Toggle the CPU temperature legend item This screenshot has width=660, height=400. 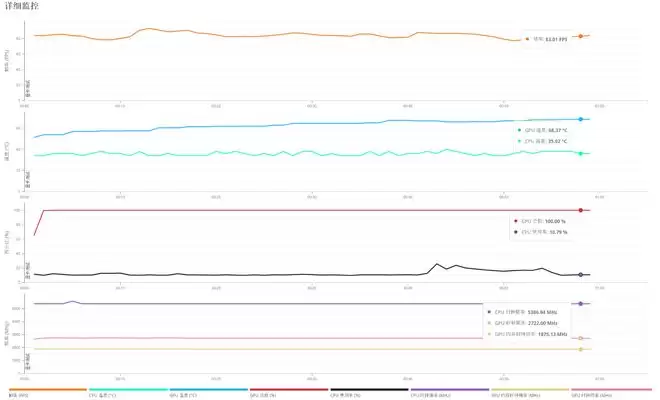(127, 394)
